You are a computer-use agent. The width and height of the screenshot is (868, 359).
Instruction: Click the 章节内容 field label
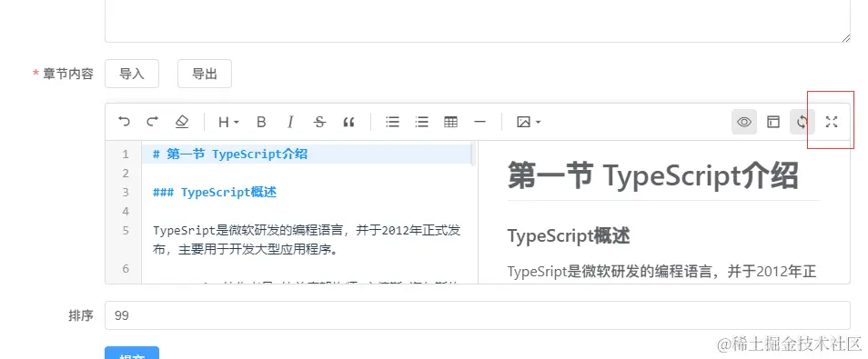(x=68, y=75)
